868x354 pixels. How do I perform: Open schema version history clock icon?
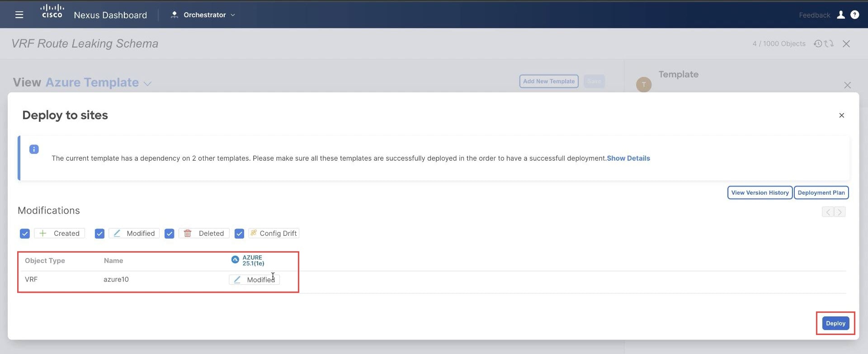818,43
